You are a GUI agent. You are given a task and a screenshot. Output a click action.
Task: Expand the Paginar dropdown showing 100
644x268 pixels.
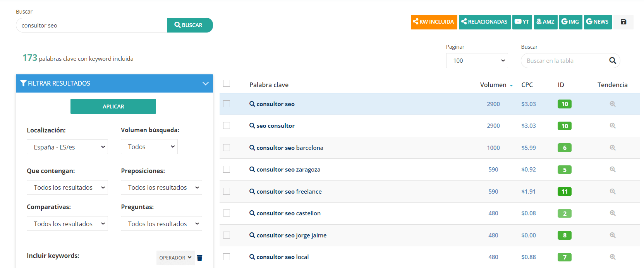pyautogui.click(x=477, y=60)
